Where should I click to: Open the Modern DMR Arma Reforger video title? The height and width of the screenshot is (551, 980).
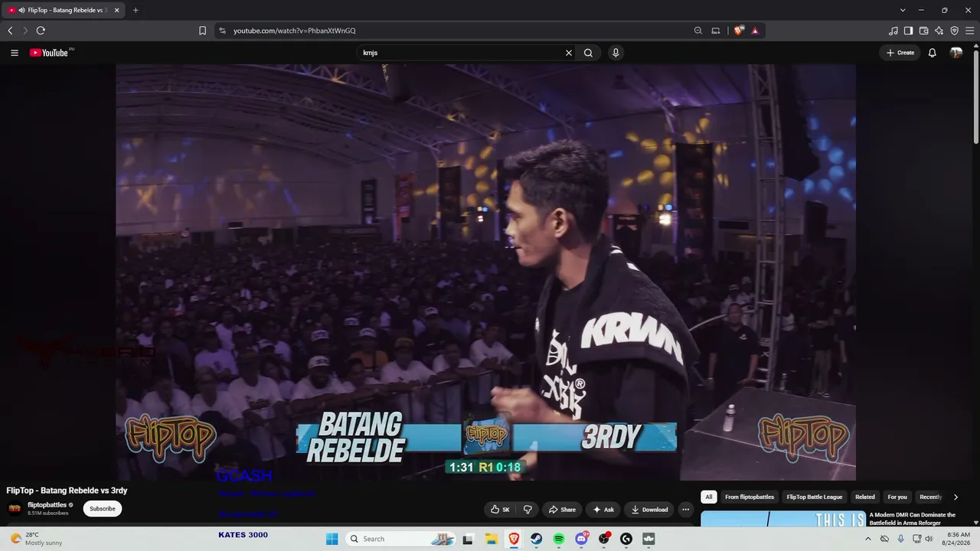pos(913,519)
